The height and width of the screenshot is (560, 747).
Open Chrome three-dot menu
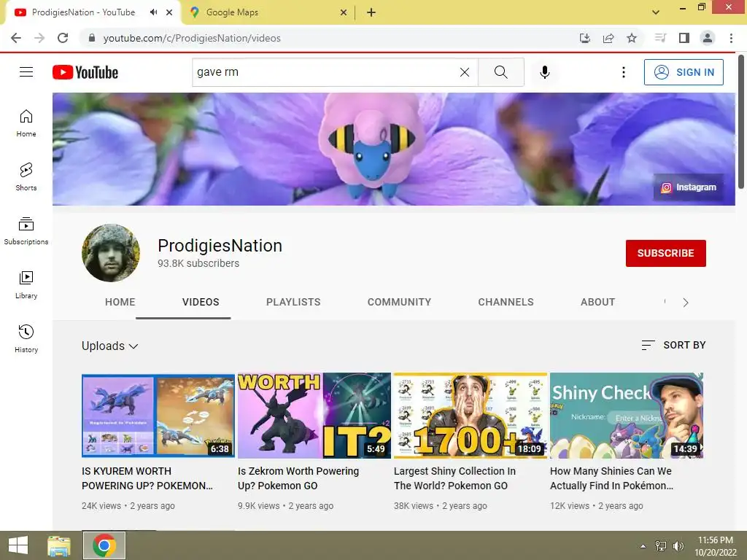[731, 38]
